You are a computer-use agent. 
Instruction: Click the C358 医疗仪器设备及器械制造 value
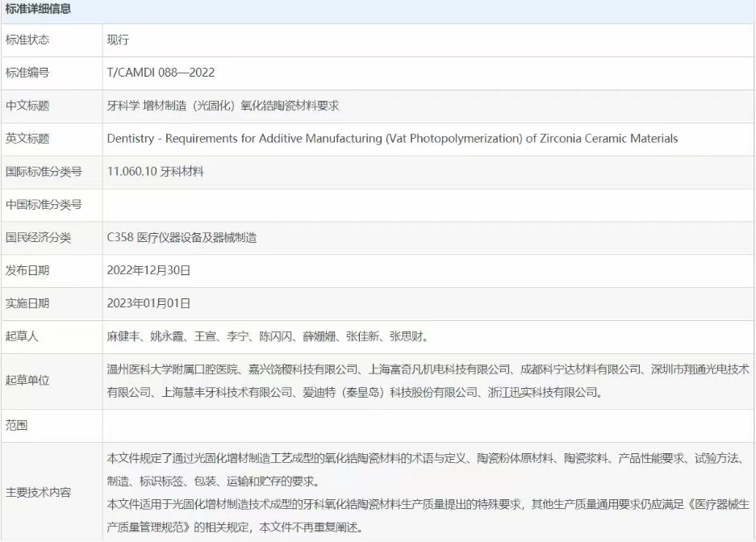(182, 238)
